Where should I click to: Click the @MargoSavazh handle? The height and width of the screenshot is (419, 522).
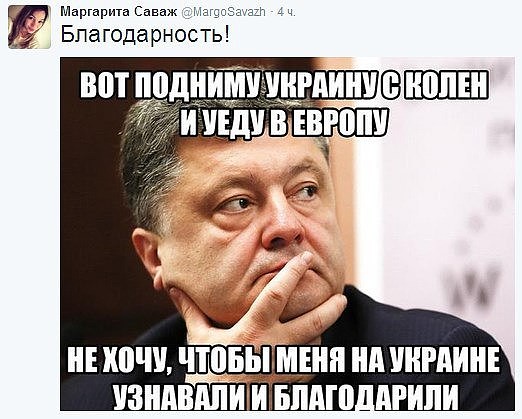click(223, 12)
